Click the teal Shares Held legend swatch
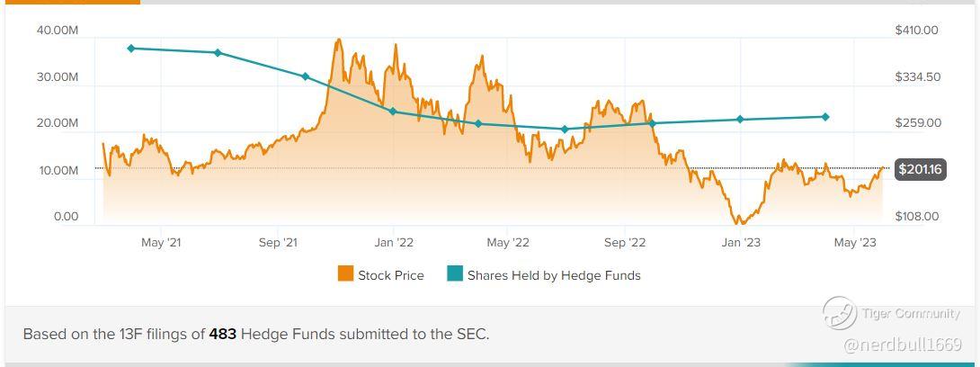Image resolution: width=980 pixels, height=367 pixels. (455, 274)
